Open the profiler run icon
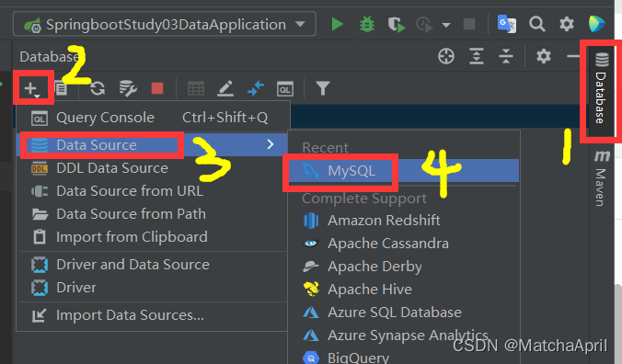This screenshot has height=364, width=622. pyautogui.click(x=424, y=25)
